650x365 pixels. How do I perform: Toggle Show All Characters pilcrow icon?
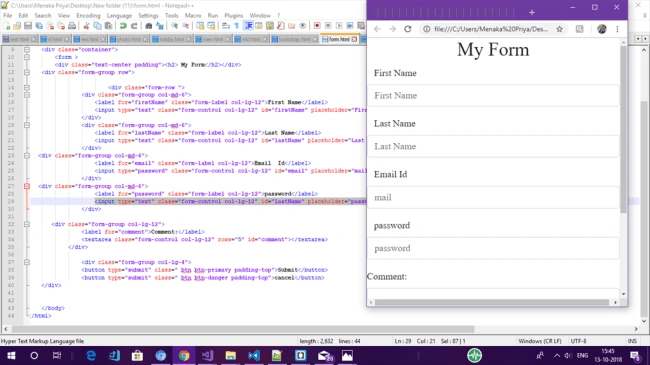pyautogui.click(x=237, y=26)
